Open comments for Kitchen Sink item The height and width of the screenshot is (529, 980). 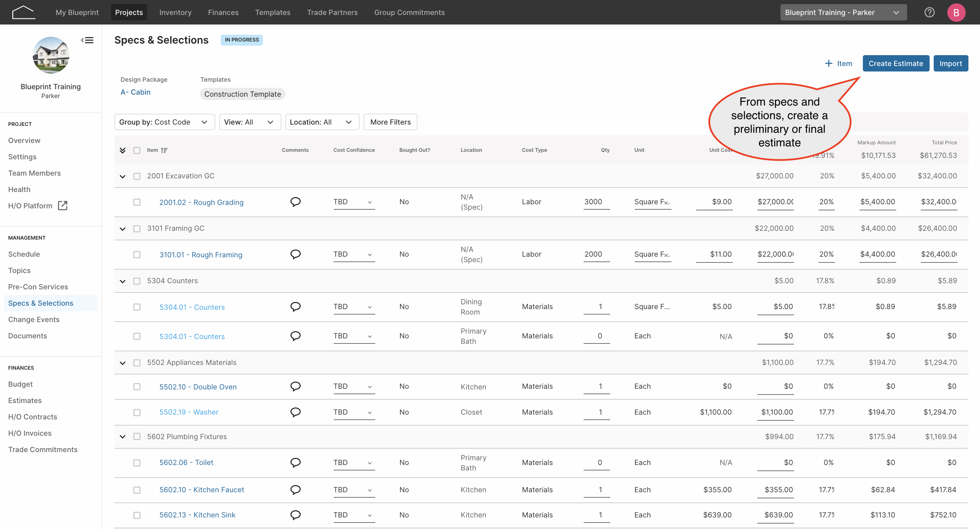[296, 515]
